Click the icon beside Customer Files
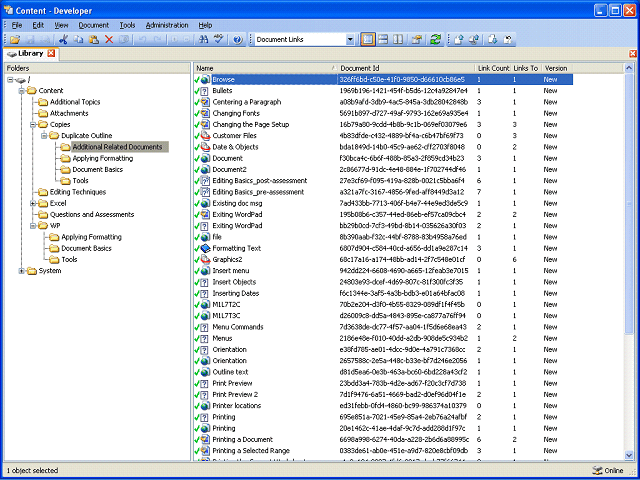 (x=205, y=136)
